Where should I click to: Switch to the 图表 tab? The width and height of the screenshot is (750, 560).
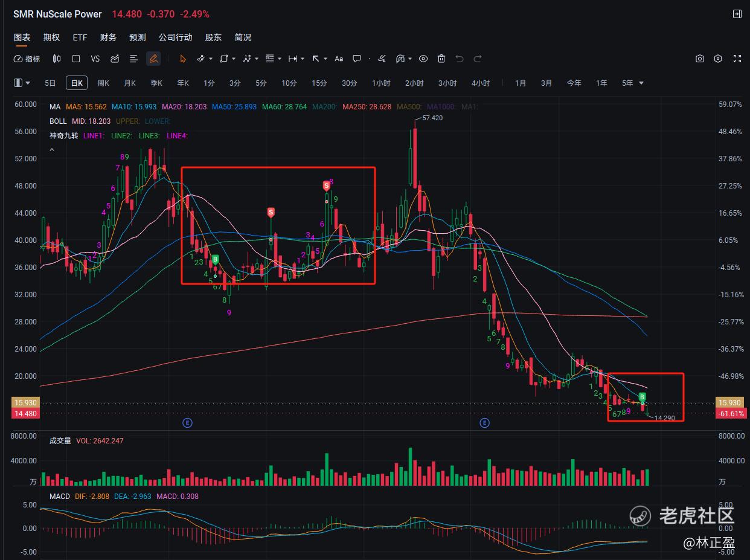[x=22, y=37]
